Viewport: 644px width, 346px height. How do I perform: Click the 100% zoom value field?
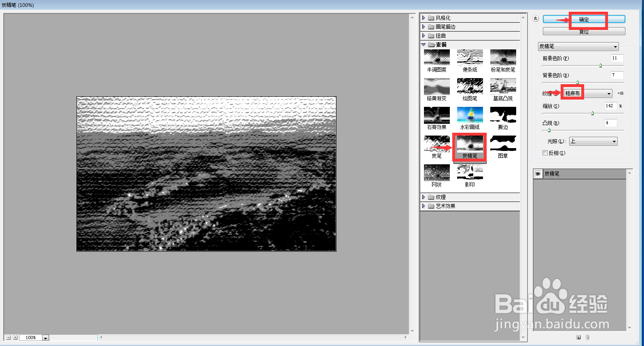[30, 338]
